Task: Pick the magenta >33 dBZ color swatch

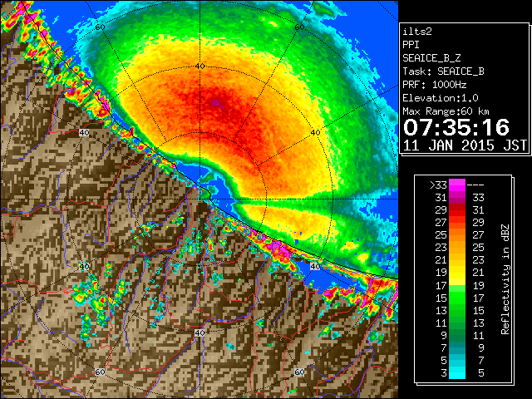Action: pos(457,185)
